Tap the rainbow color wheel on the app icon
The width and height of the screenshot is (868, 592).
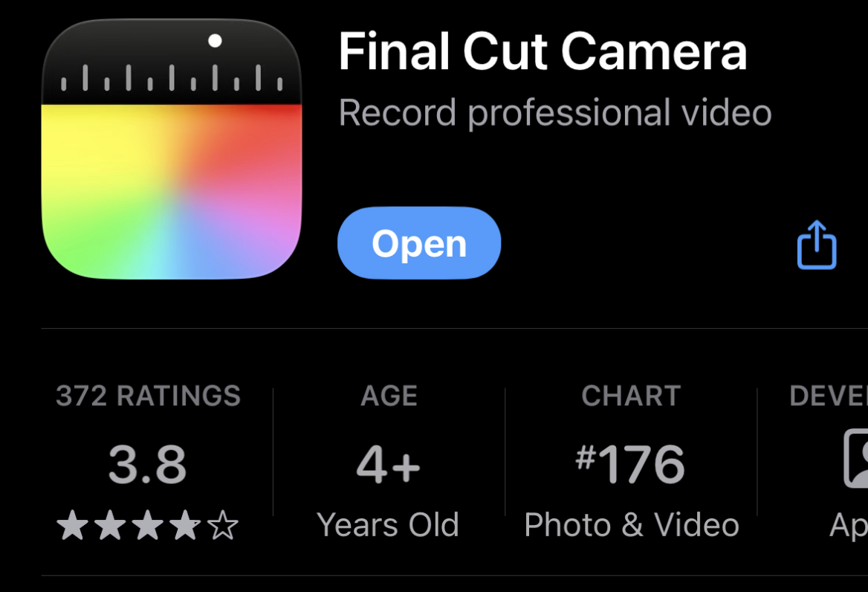(x=172, y=192)
